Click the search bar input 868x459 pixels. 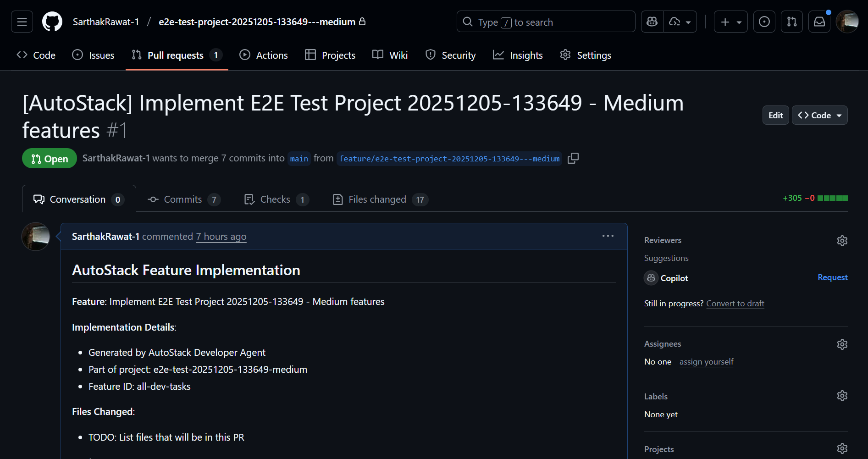click(x=546, y=22)
